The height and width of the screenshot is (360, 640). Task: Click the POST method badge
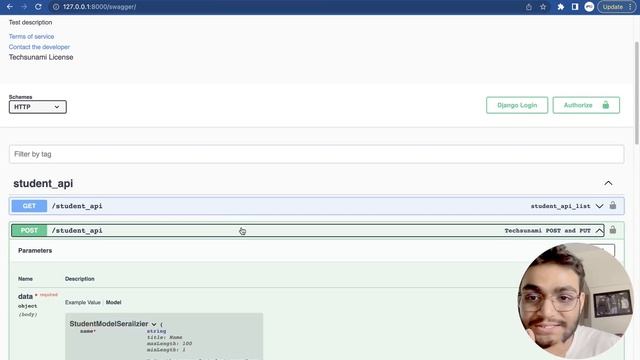tap(29, 231)
